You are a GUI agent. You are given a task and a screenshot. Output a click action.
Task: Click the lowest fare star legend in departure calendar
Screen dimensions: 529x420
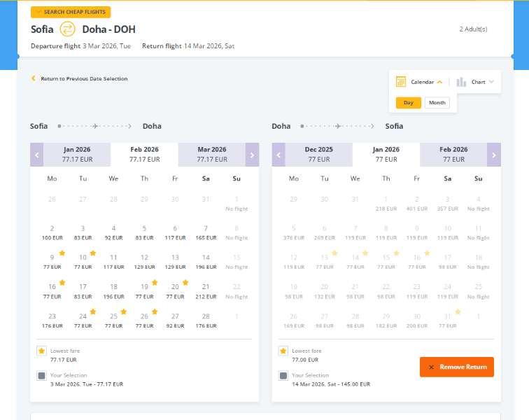click(x=41, y=351)
